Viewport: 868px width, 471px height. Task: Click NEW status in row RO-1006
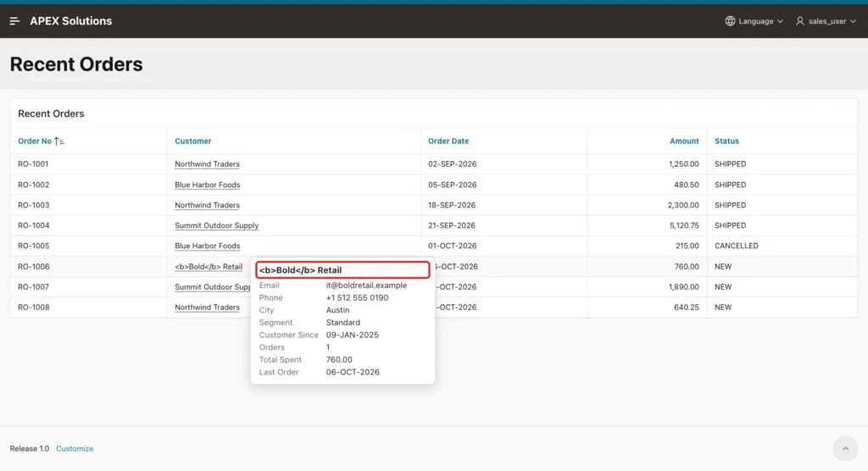click(723, 266)
